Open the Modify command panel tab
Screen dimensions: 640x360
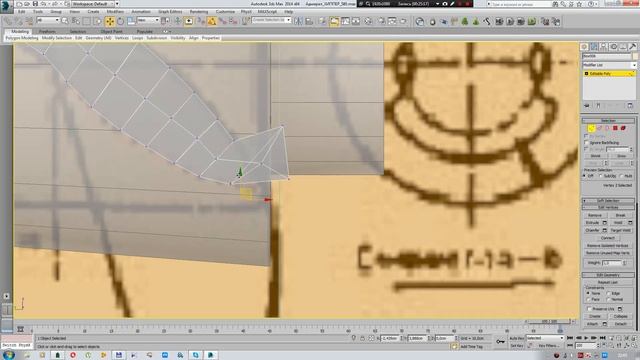coord(594,47)
